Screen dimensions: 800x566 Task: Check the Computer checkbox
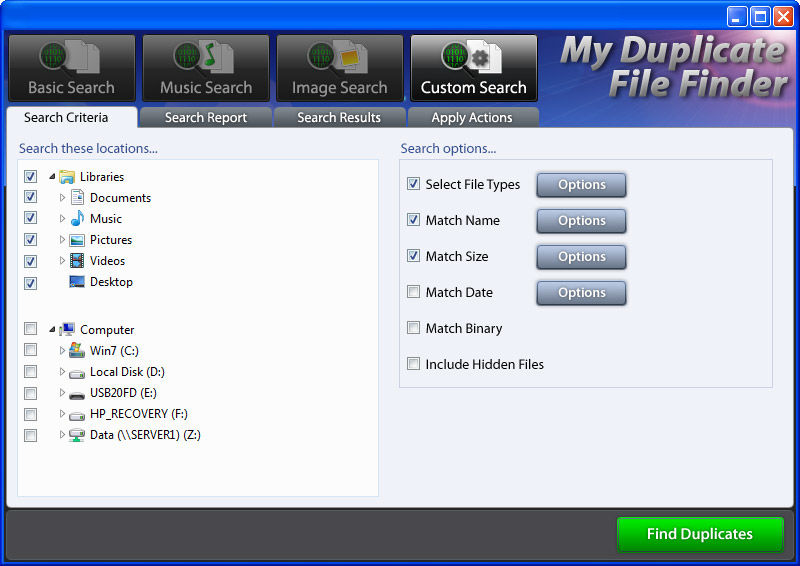(31, 328)
